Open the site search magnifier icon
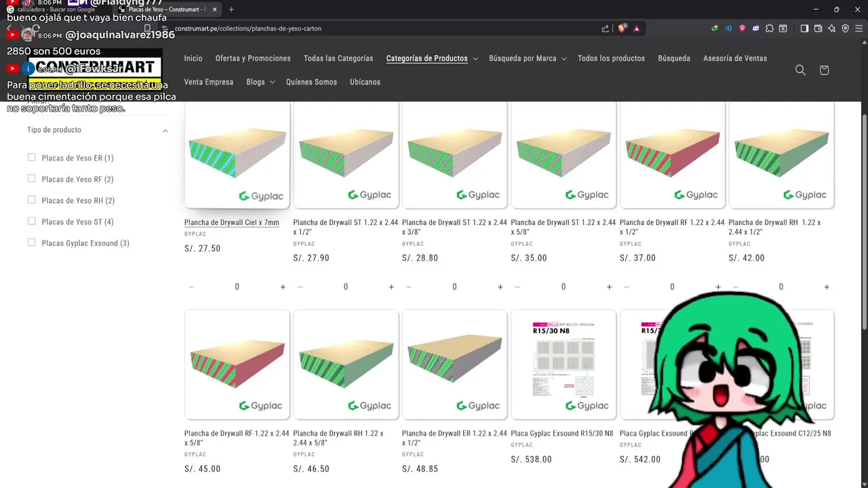 (x=800, y=70)
